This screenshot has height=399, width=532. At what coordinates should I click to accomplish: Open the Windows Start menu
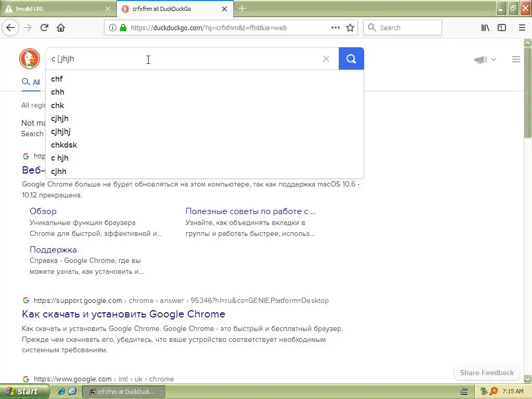tap(24, 392)
